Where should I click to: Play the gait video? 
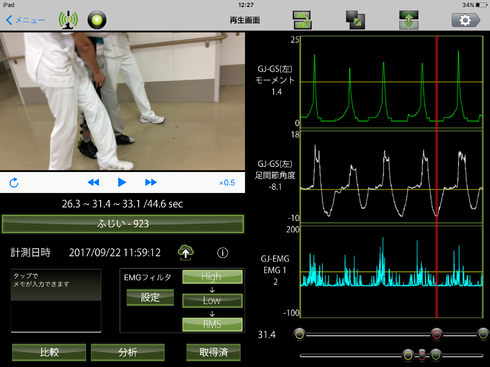122,182
